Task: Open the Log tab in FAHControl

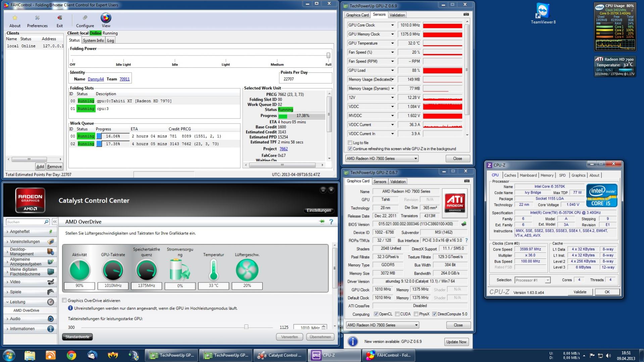Action: click(x=110, y=40)
